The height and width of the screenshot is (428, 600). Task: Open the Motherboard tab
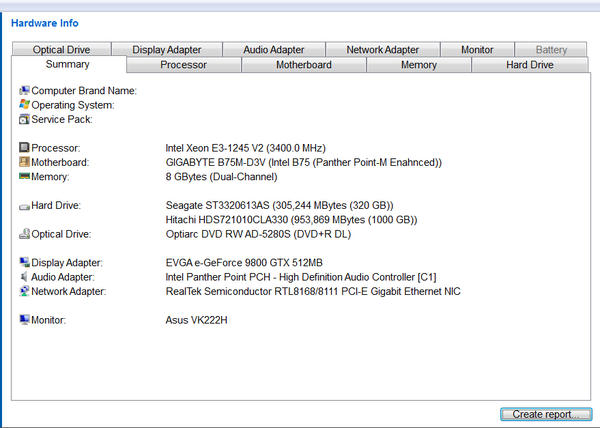pos(304,65)
